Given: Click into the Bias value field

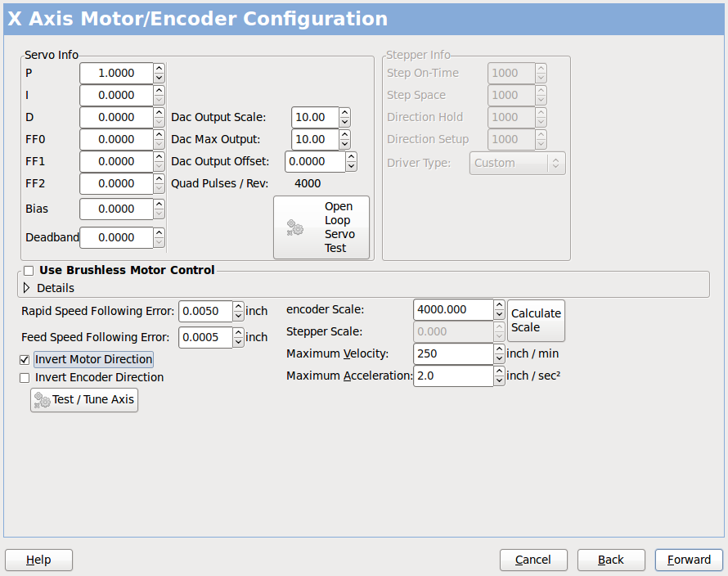Looking at the screenshot, I should click(115, 209).
